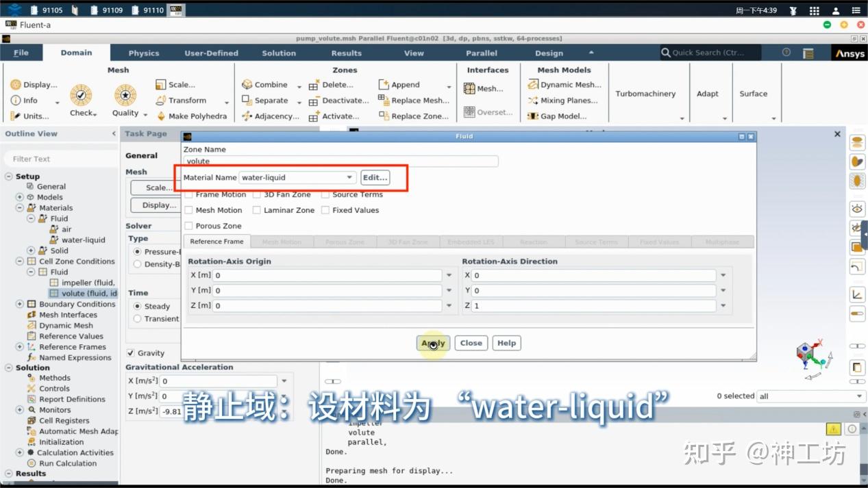Enable the Frame Motion checkbox
This screenshot has width=868, height=488.
[188, 194]
